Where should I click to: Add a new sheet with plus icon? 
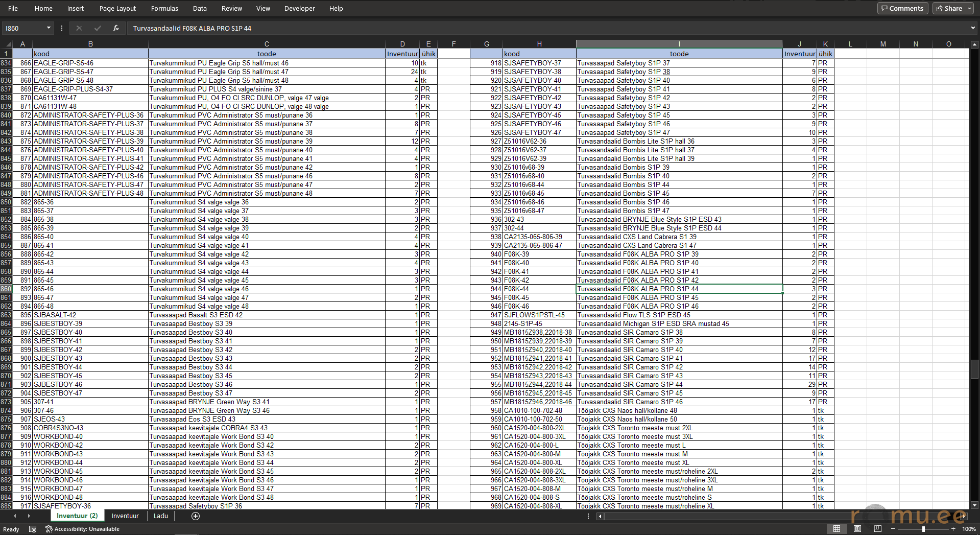pyautogui.click(x=195, y=516)
